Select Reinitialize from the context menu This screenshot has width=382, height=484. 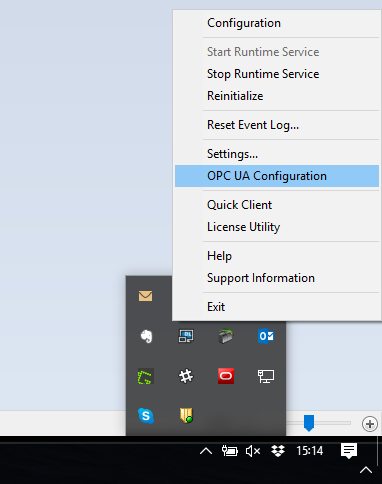277,96
